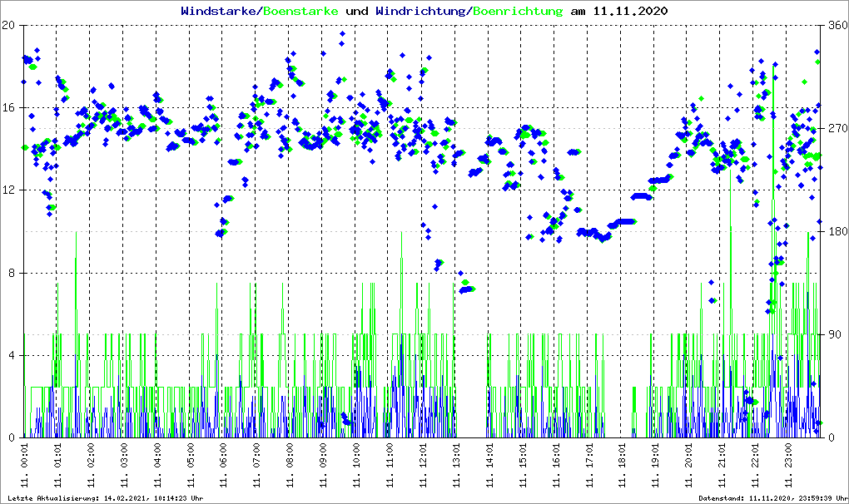
Task: Select the '12' left axis value
Action: coord(9,190)
